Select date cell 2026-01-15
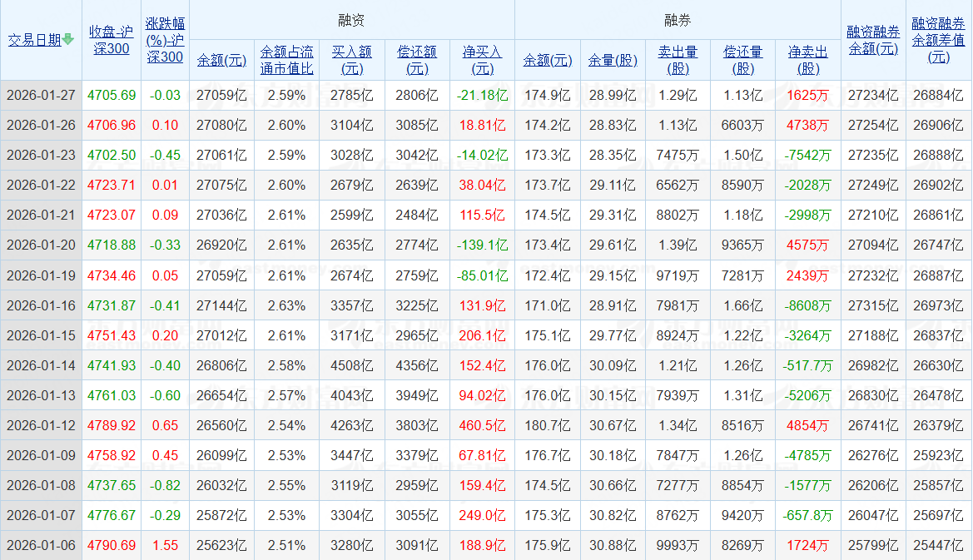 click(x=41, y=335)
